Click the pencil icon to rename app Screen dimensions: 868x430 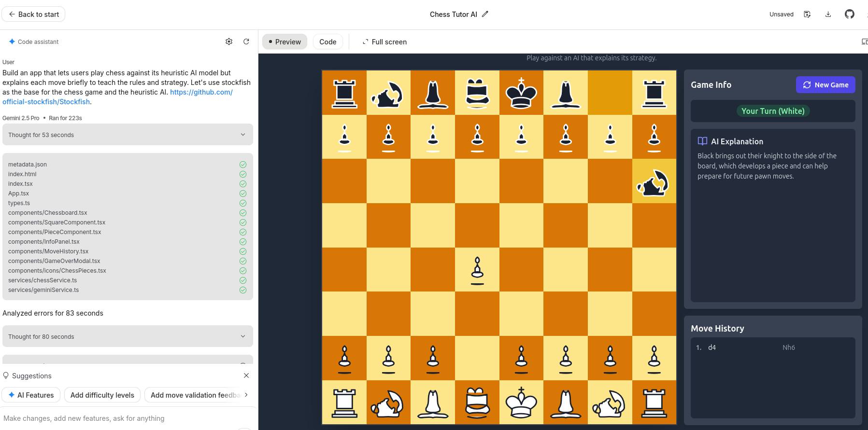click(485, 14)
